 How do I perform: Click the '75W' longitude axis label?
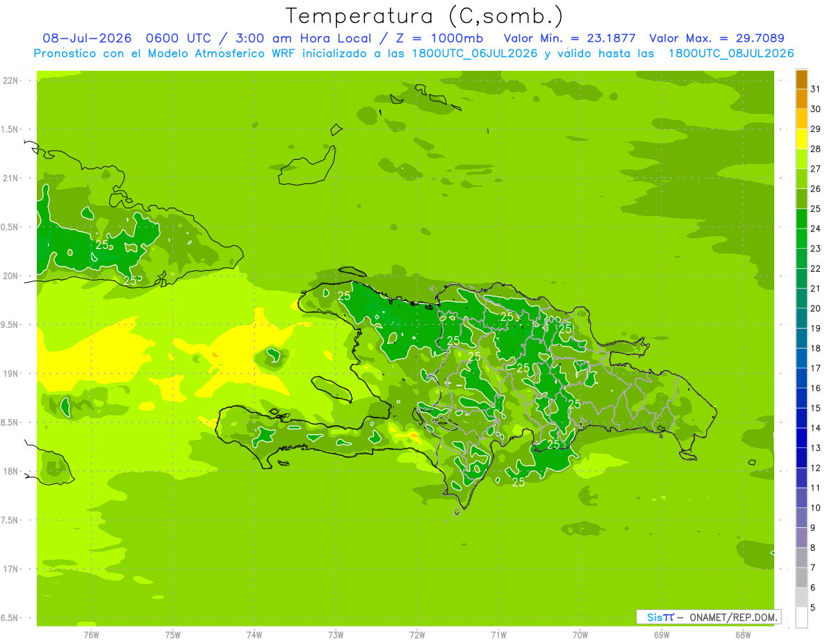[173, 634]
